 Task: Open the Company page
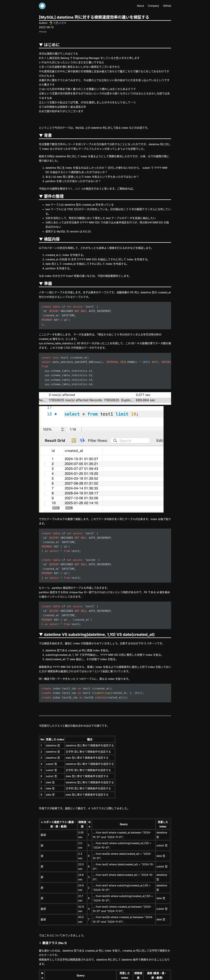153,6
